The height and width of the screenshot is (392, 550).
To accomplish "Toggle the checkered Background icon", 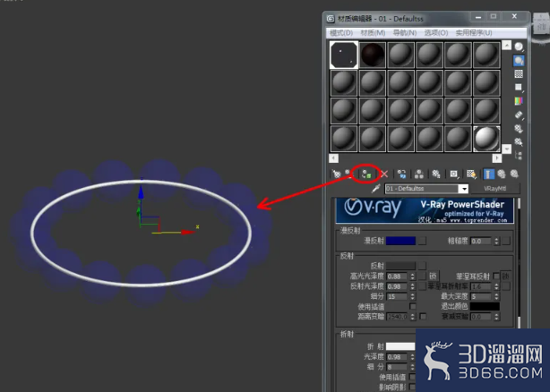I will click(x=519, y=74).
